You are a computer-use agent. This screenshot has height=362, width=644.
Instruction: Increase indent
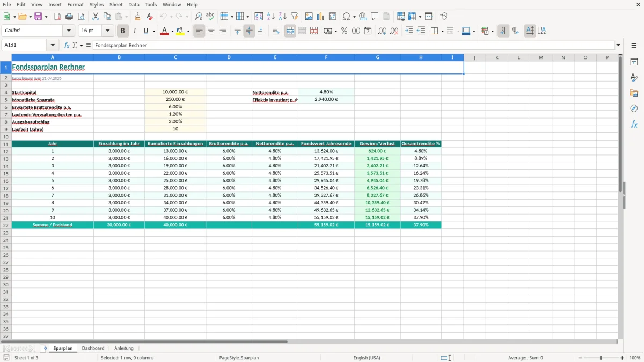coord(409,31)
